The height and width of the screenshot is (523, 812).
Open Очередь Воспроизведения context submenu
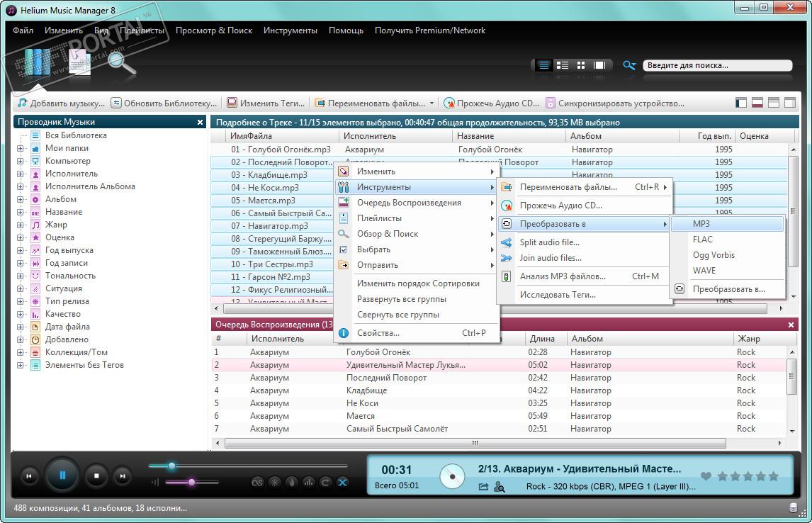click(x=417, y=203)
